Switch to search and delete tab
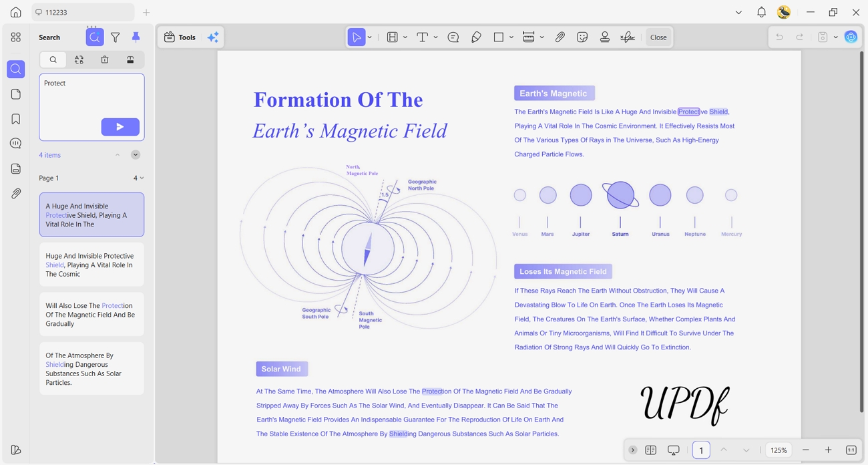The height and width of the screenshot is (465, 868). tap(105, 59)
